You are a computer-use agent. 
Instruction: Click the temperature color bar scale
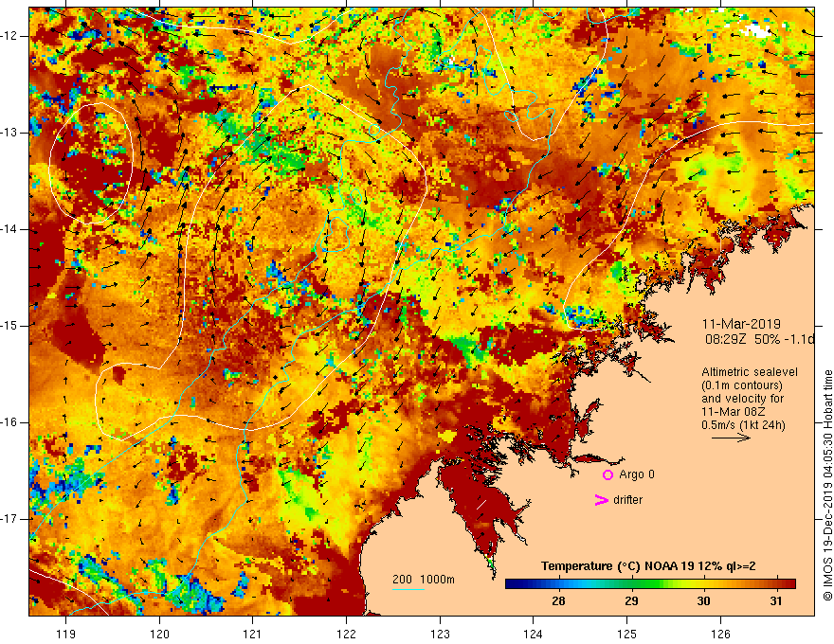650,584
